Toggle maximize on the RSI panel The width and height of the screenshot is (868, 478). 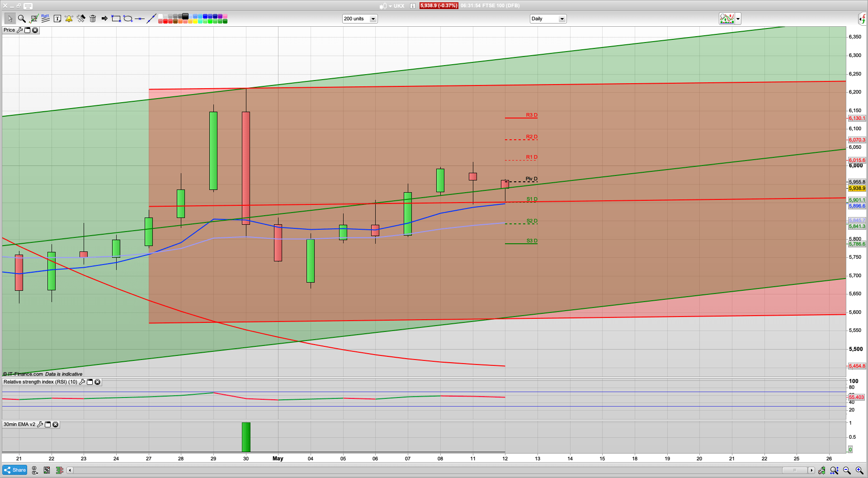coord(90,382)
